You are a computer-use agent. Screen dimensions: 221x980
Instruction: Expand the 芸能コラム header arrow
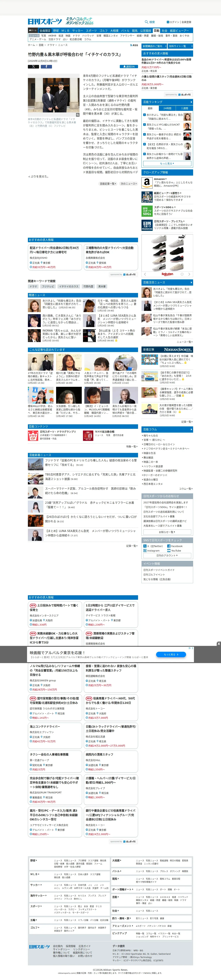click(x=191, y=429)
